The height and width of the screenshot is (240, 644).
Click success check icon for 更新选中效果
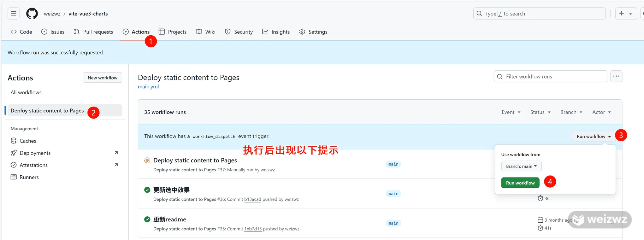pos(147,190)
